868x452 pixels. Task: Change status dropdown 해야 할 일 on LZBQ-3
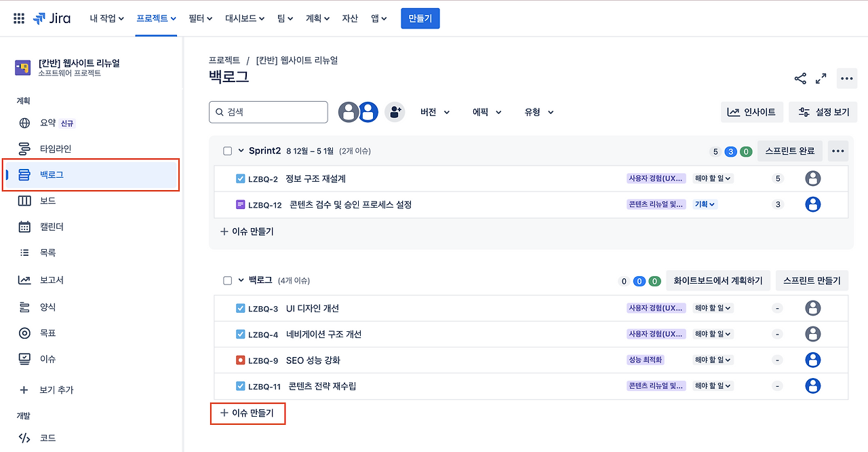712,307
